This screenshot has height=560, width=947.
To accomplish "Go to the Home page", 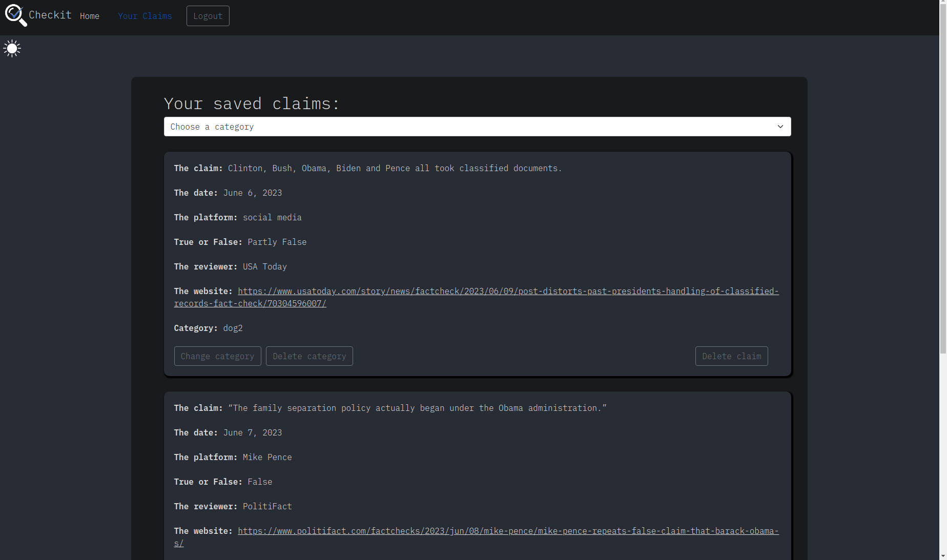I will [x=90, y=16].
